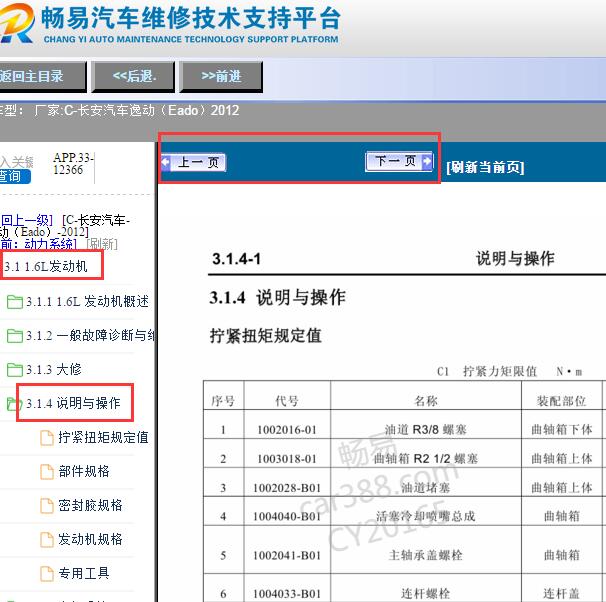Click 3.1.4 说明与操作 document heading

click(x=277, y=298)
